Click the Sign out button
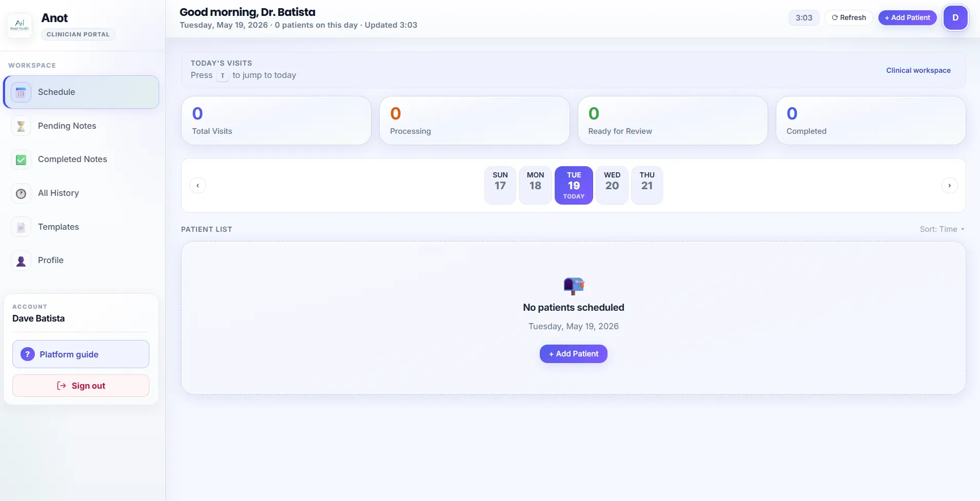Image resolution: width=980 pixels, height=501 pixels. click(x=81, y=386)
